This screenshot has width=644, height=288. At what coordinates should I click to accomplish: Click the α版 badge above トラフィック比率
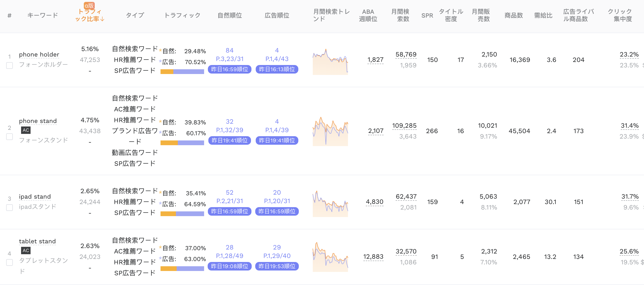pyautogui.click(x=89, y=5)
